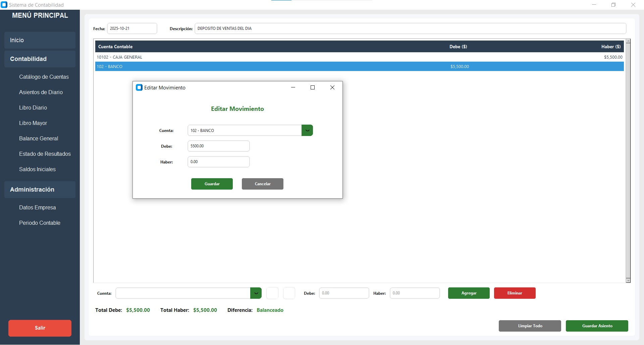
Task: Click the red Eliminar button
Action: pos(515,293)
